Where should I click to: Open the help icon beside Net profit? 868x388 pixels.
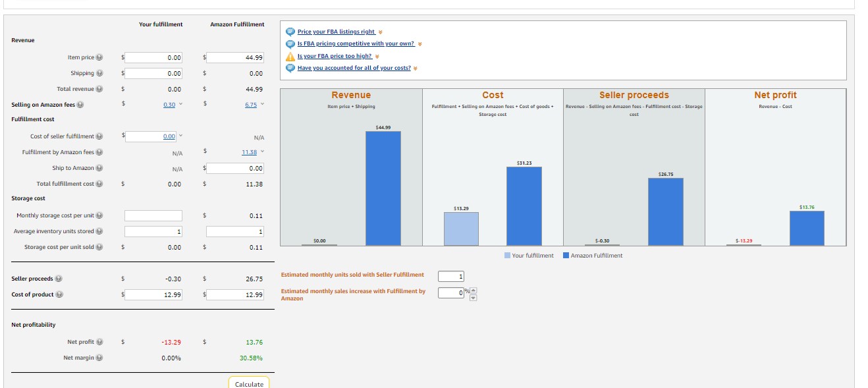(x=100, y=342)
